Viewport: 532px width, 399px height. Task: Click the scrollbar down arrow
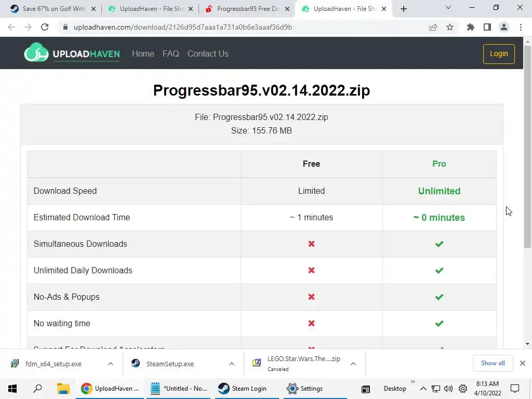[527, 344]
